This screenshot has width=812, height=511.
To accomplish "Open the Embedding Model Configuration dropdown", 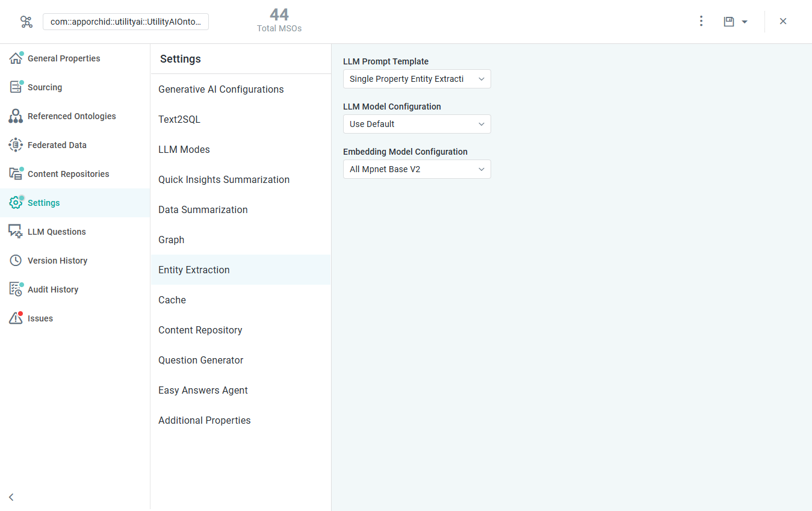I will coord(417,169).
